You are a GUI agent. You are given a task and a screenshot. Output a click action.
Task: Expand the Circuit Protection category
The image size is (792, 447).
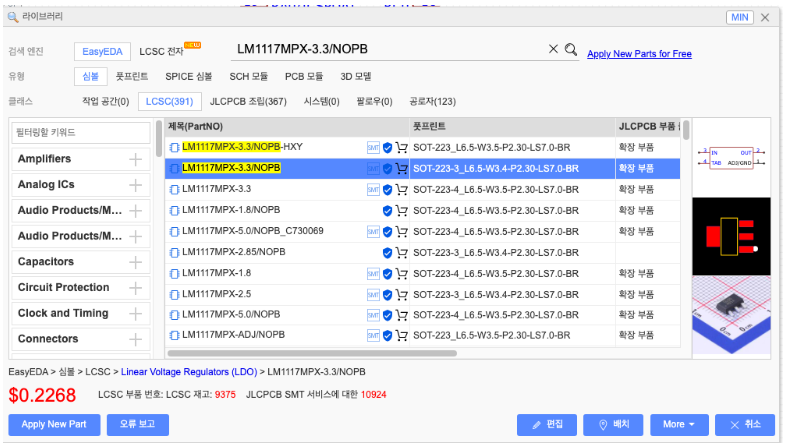point(135,288)
